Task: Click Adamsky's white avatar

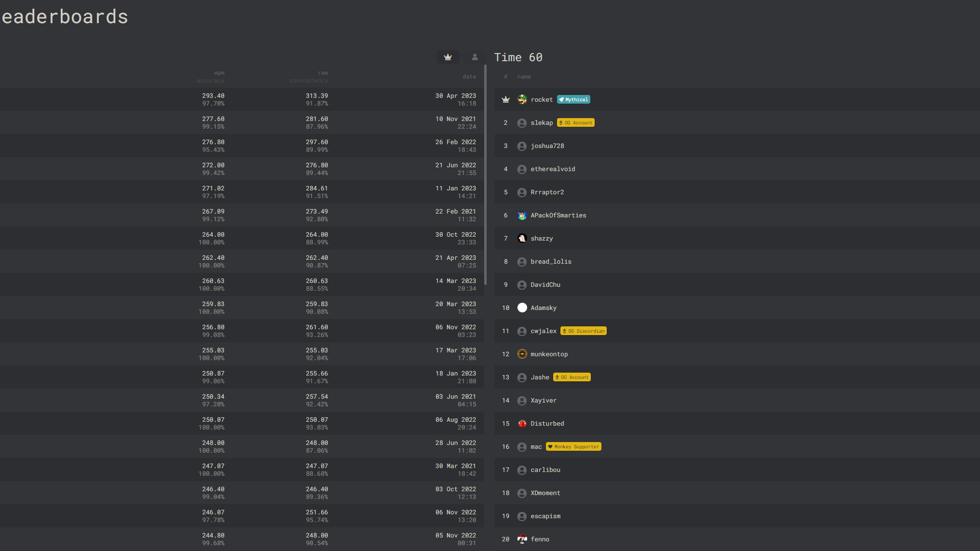Action: click(522, 308)
